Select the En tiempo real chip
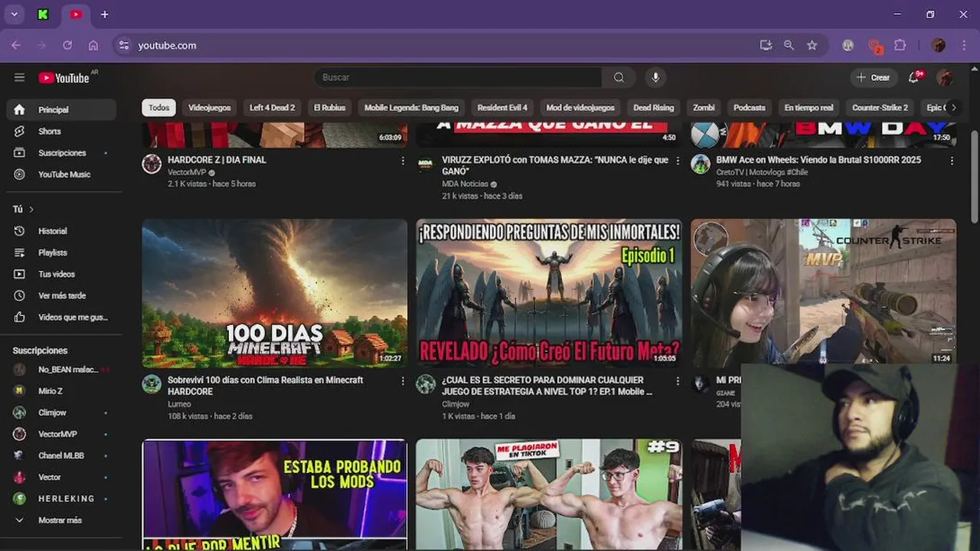Screen dimensions: 980x551 pos(808,108)
